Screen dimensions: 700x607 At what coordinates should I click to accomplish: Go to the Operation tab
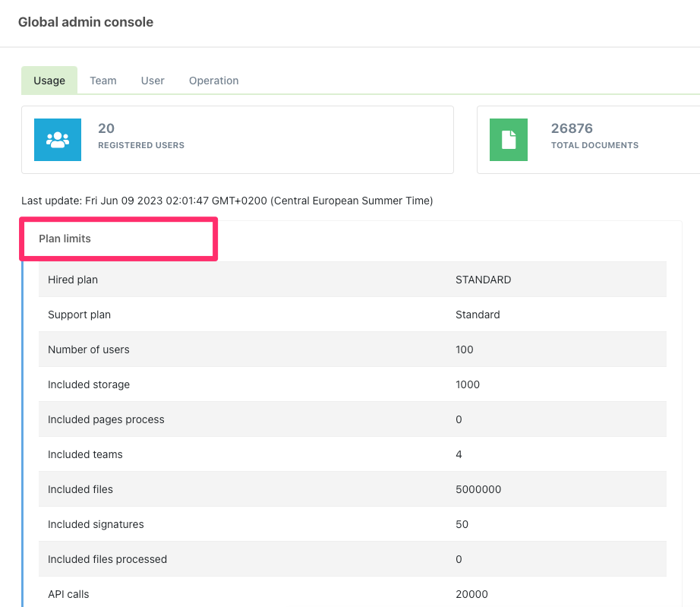tap(213, 81)
